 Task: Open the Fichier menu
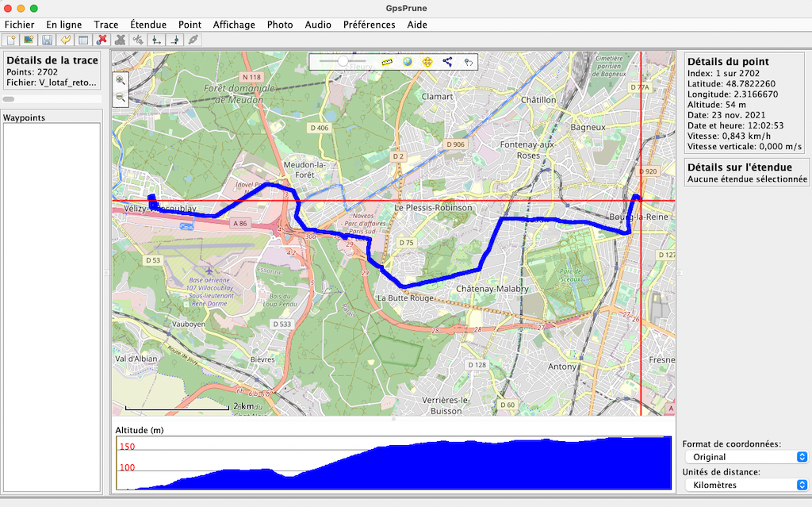[20, 25]
